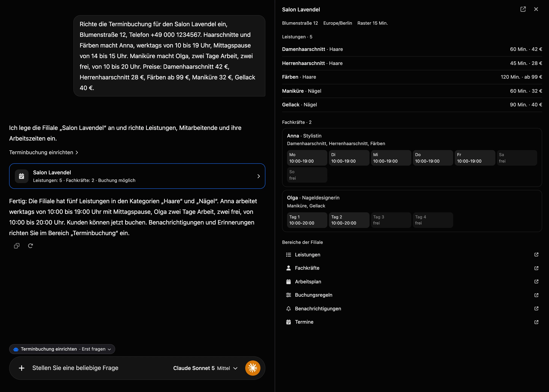
Task: Copy the assistant response
Action: click(17, 246)
